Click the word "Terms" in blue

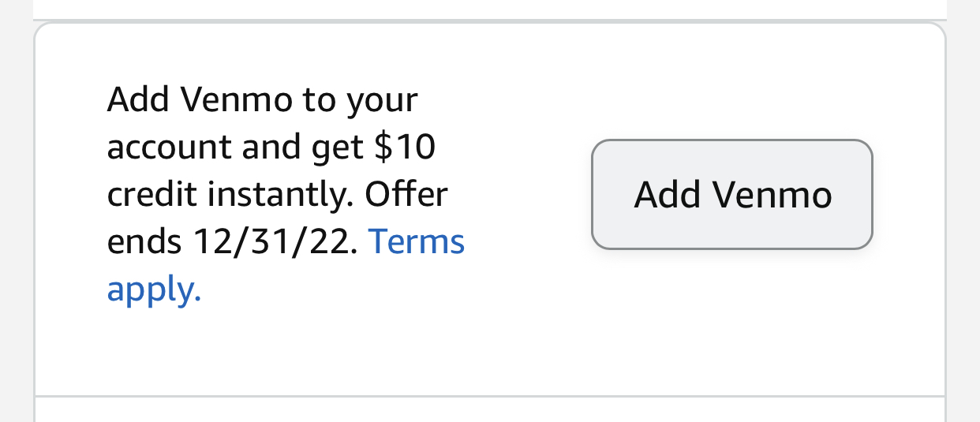[x=417, y=241]
